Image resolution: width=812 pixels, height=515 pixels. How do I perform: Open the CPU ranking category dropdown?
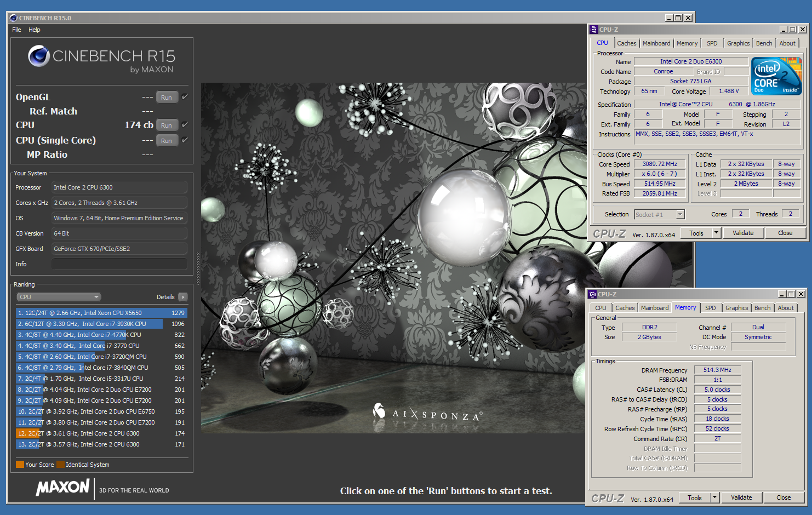pyautogui.click(x=59, y=297)
